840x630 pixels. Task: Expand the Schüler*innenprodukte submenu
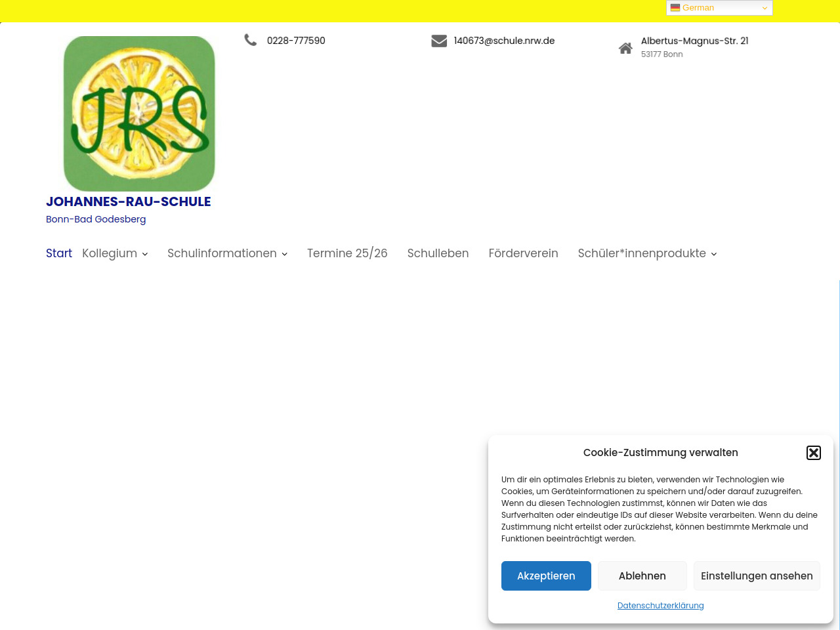point(714,254)
